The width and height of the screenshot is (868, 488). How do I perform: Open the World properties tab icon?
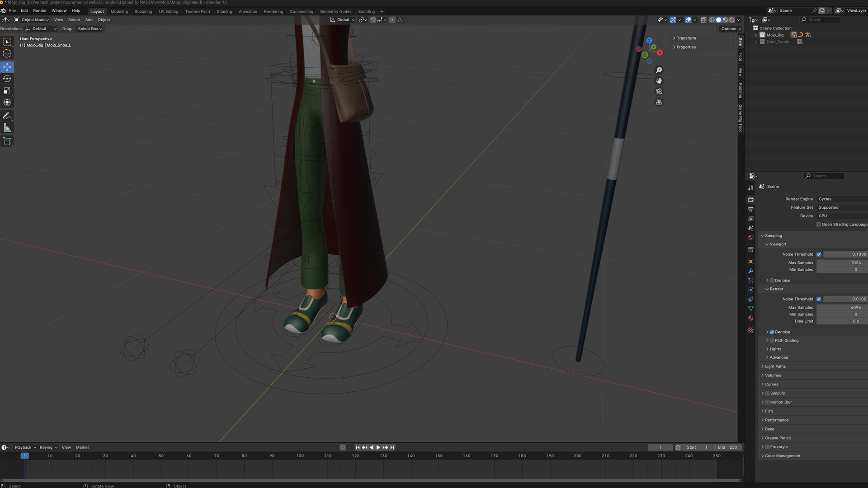click(751, 238)
